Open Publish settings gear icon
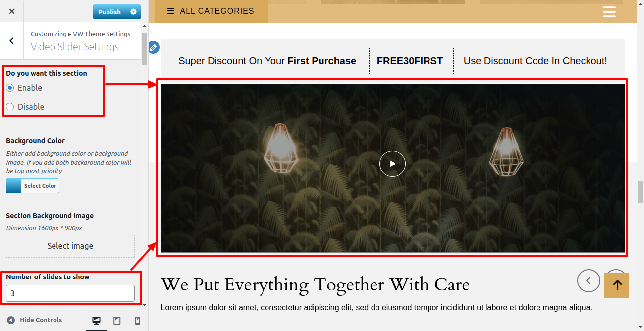Image resolution: width=644 pixels, height=331 pixels. pos(133,12)
